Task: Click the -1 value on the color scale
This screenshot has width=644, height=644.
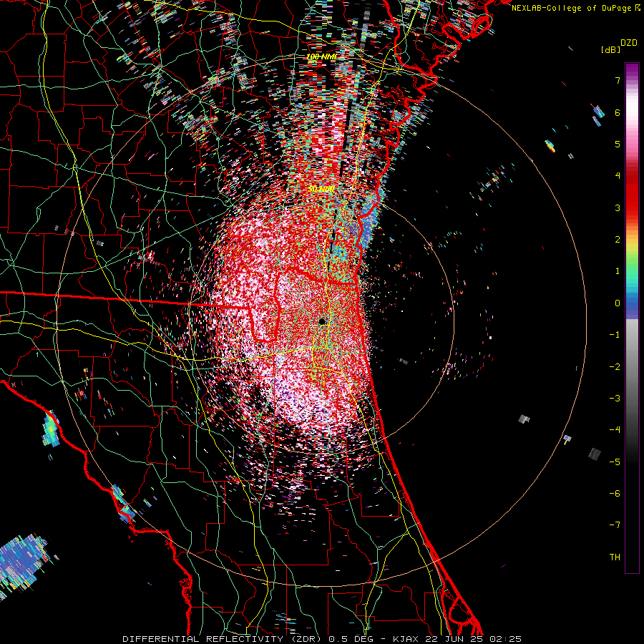Action: tap(615, 335)
